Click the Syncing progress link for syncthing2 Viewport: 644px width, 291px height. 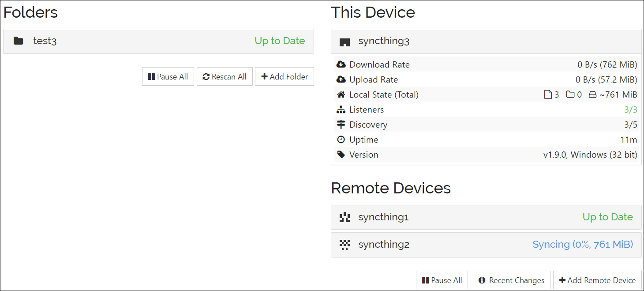click(x=583, y=244)
